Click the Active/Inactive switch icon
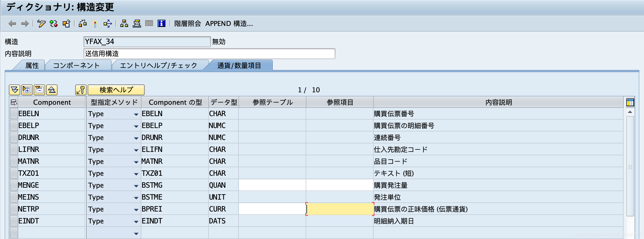This screenshot has height=239, width=644. click(54, 24)
